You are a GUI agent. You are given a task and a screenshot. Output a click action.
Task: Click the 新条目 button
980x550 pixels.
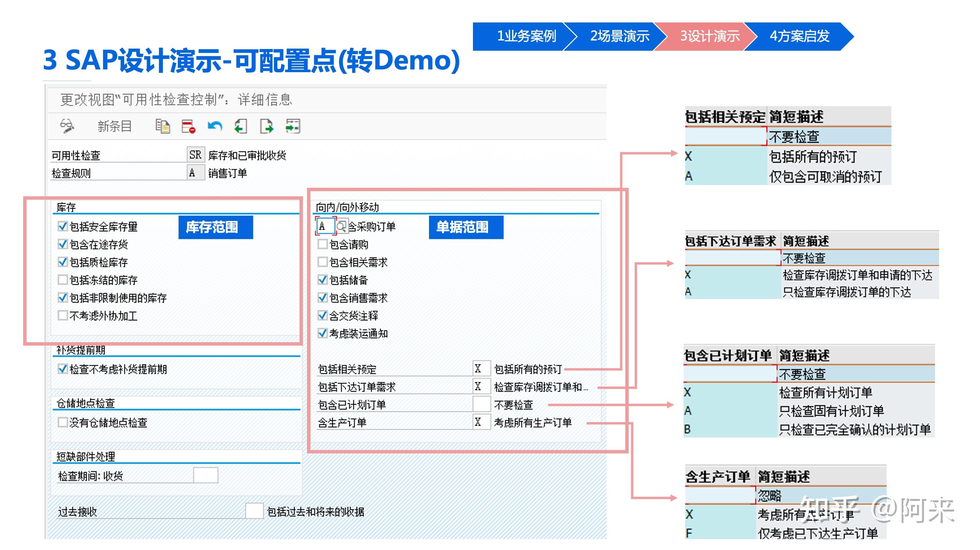(x=114, y=126)
